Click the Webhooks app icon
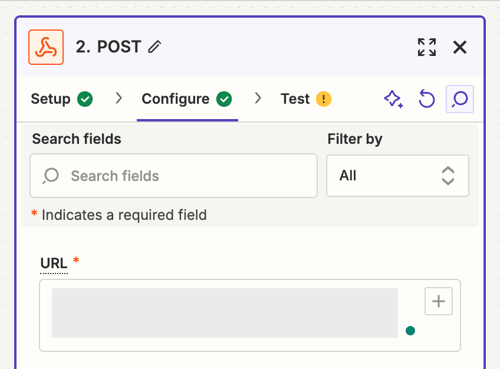 [46, 47]
